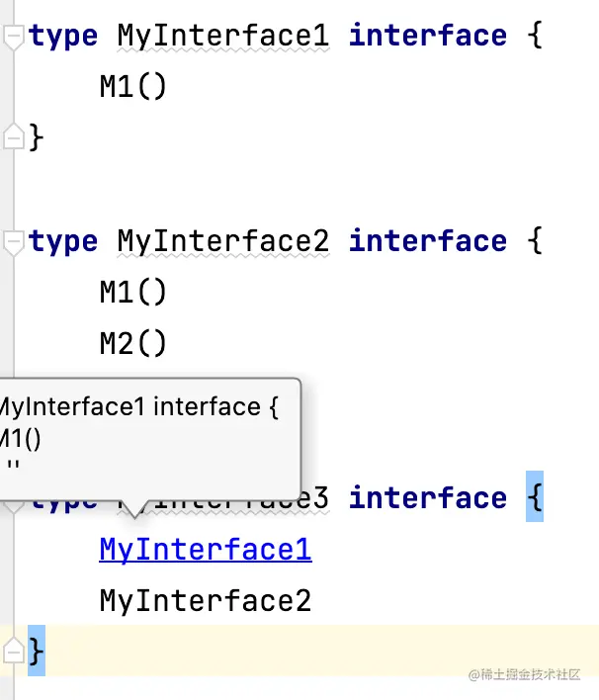Click type keyword on MyInterface1 line

click(63, 38)
